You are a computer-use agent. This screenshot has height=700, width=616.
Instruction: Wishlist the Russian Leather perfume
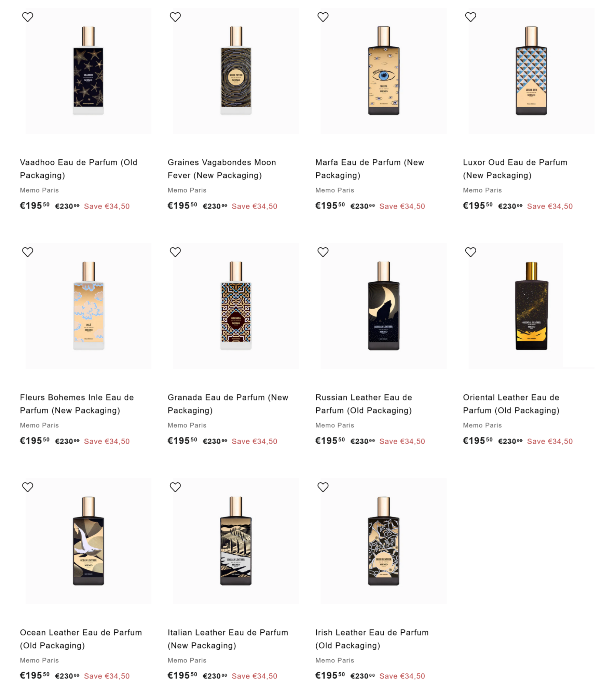tap(323, 252)
